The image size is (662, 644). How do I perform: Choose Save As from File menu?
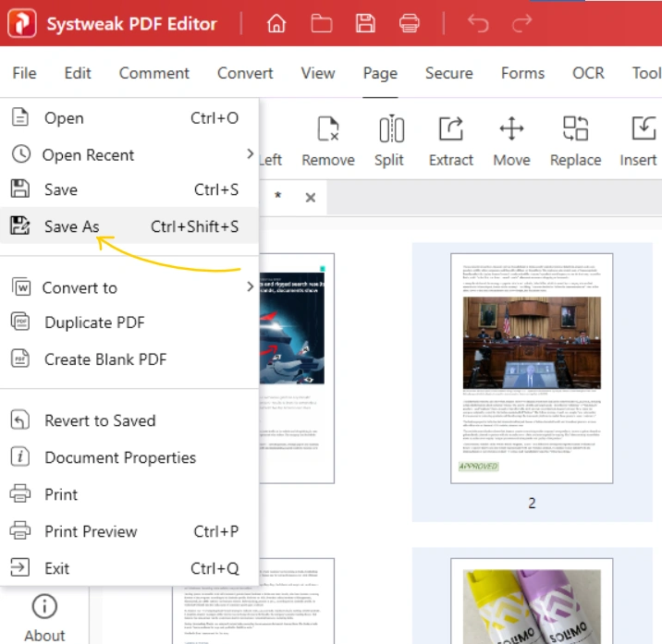[72, 226]
